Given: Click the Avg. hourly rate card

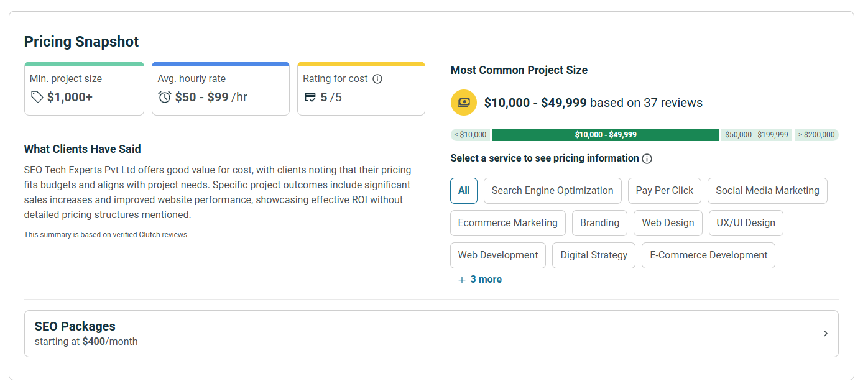Looking at the screenshot, I should [x=221, y=88].
